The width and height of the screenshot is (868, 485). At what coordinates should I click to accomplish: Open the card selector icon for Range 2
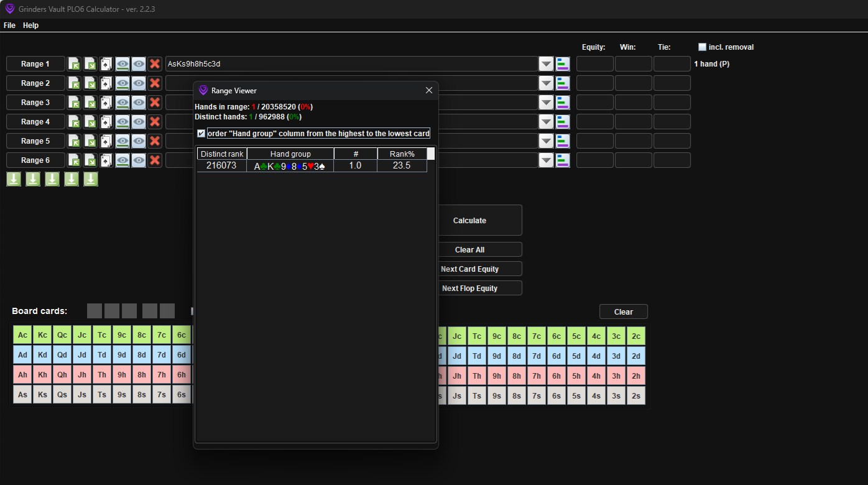tap(106, 83)
